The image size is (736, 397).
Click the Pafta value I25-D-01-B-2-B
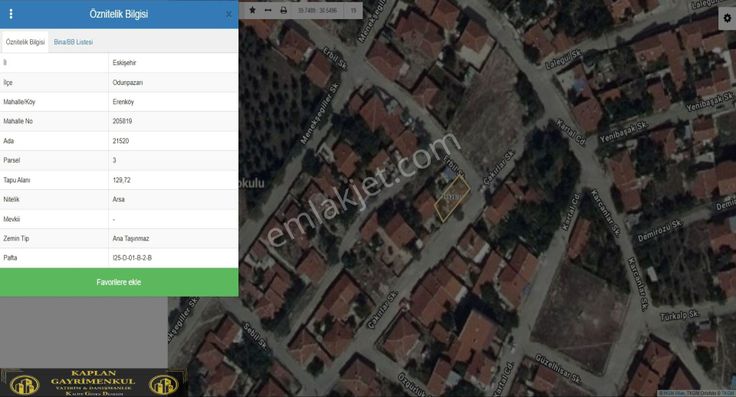[132, 258]
